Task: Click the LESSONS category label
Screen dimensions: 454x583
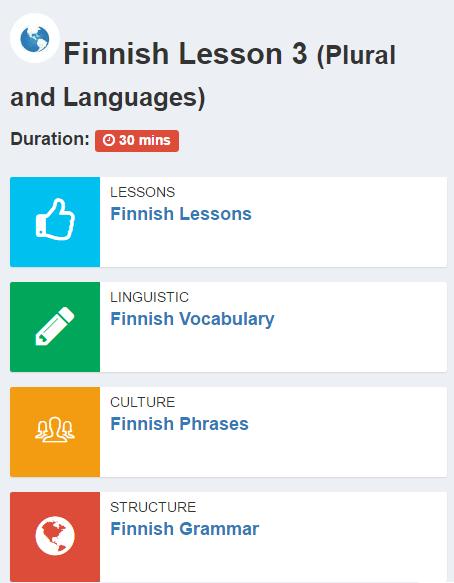Action: [x=142, y=192]
